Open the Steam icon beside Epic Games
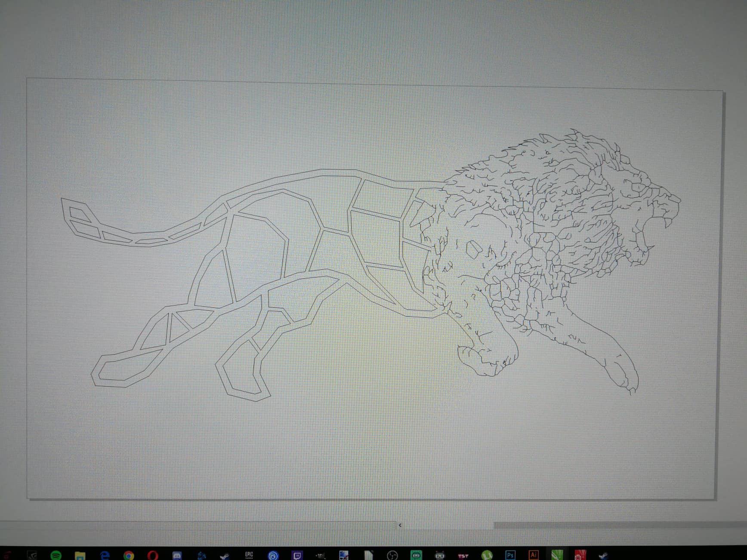This screenshot has width=747, height=560. tap(225, 556)
